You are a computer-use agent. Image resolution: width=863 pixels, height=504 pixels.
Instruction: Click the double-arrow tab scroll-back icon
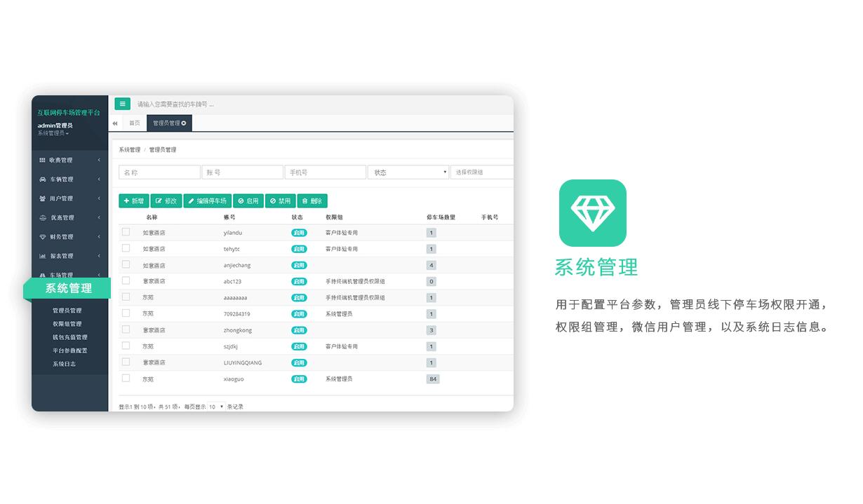coord(115,123)
